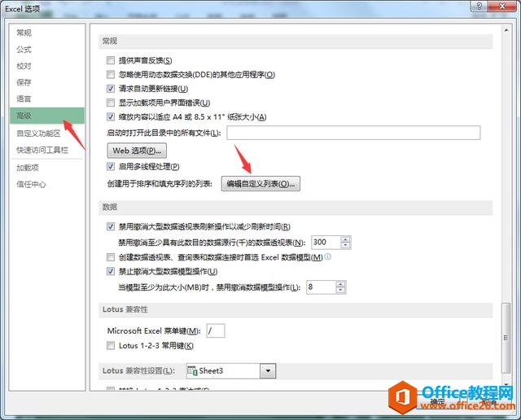The image size is (521, 420).
Task: Close the Excel 选项 dialog
Action: click(502, 6)
